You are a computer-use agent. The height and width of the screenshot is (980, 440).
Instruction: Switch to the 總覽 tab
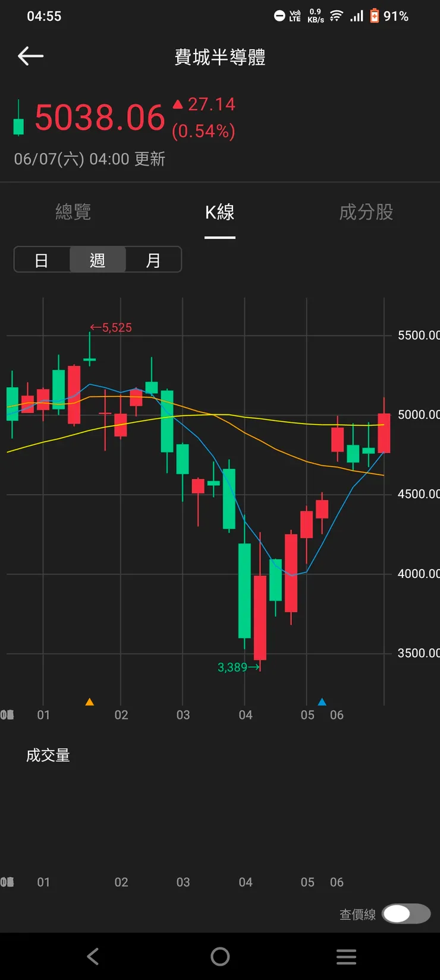click(x=73, y=212)
